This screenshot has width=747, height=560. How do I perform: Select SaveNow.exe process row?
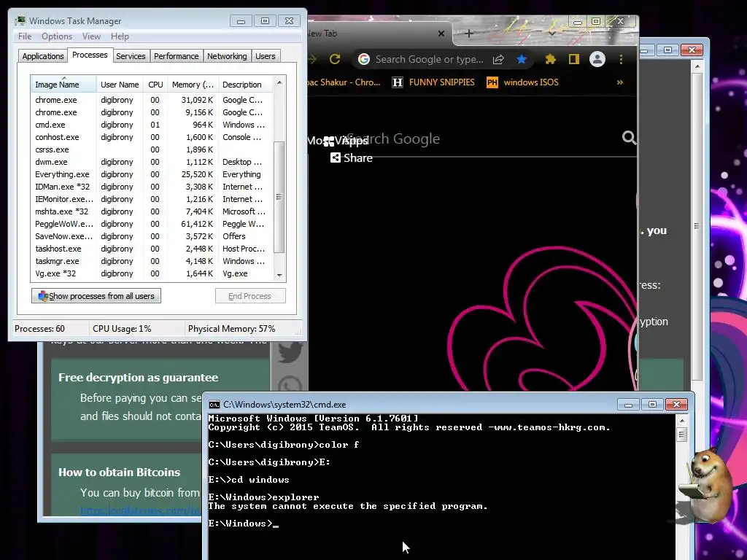tap(152, 236)
